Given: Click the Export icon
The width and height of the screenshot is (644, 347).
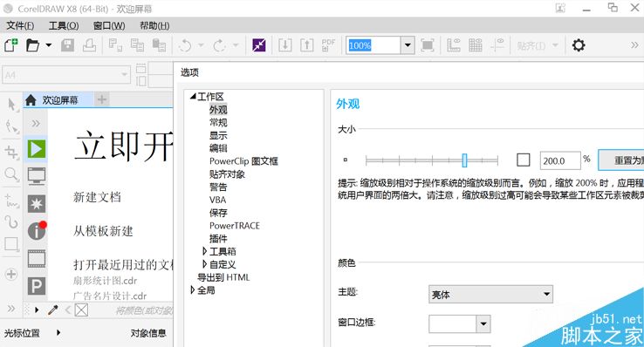Looking at the screenshot, I should pyautogui.click(x=307, y=45).
